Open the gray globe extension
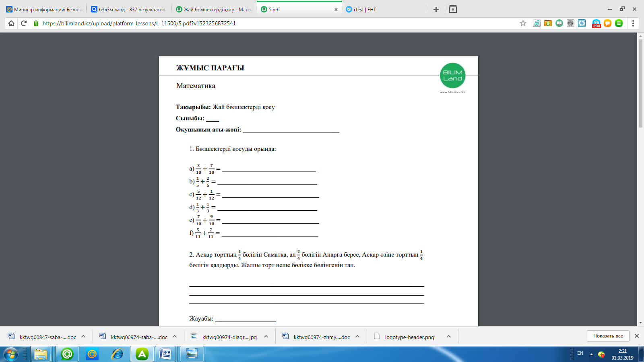 pyautogui.click(x=570, y=23)
